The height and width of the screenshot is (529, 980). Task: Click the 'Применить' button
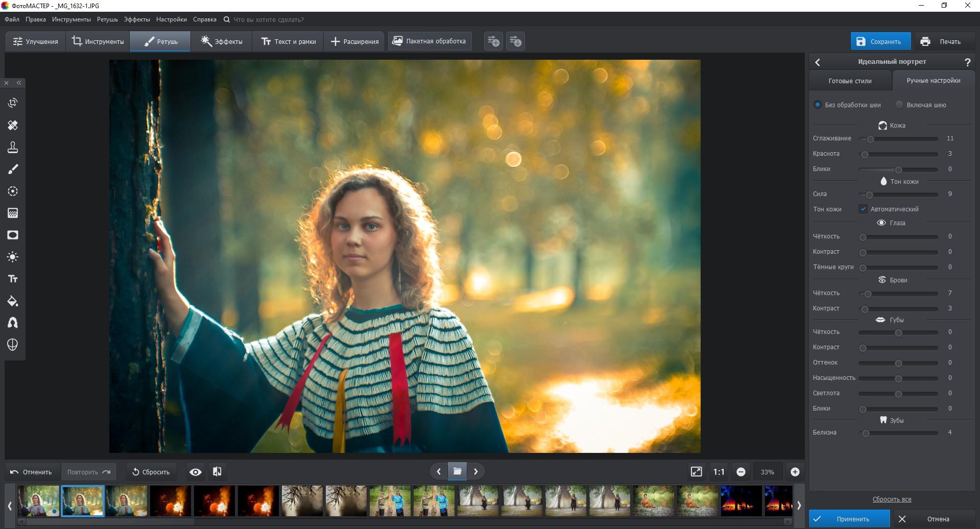point(849,519)
